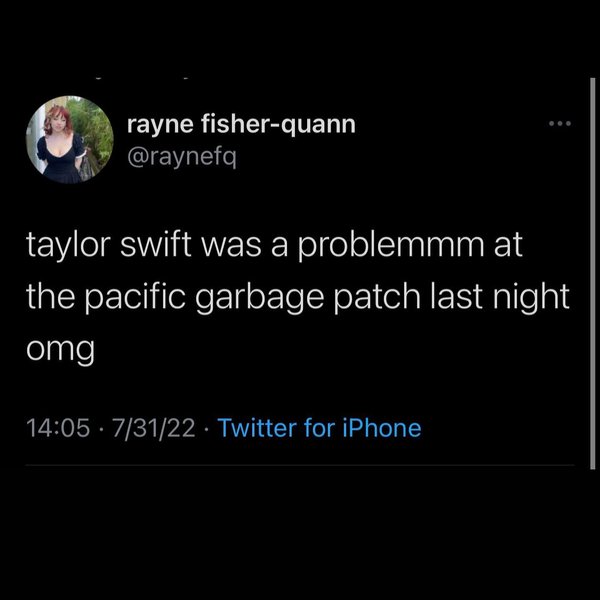Click the divider line beneath the tweet
This screenshot has height=600, width=600.
(300, 465)
